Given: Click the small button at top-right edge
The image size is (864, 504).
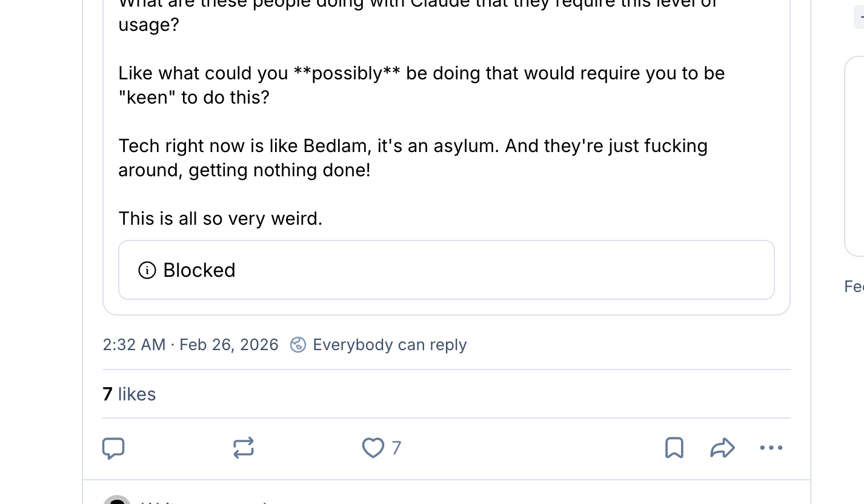Looking at the screenshot, I should 859,18.
